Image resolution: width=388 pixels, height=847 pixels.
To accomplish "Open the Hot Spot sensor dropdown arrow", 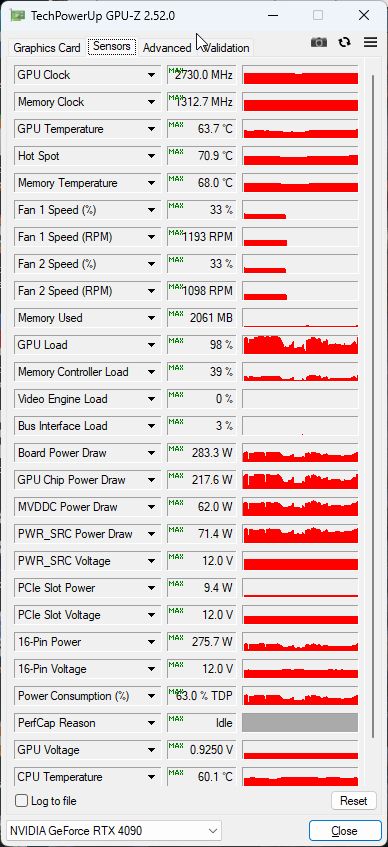I will click(151, 156).
